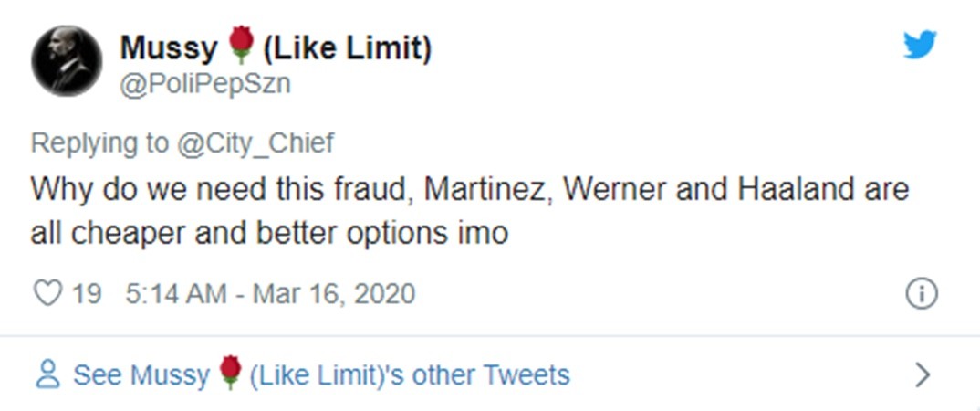Click the Twitter bird logo
The width and height of the screenshot is (980, 411).
point(920,43)
